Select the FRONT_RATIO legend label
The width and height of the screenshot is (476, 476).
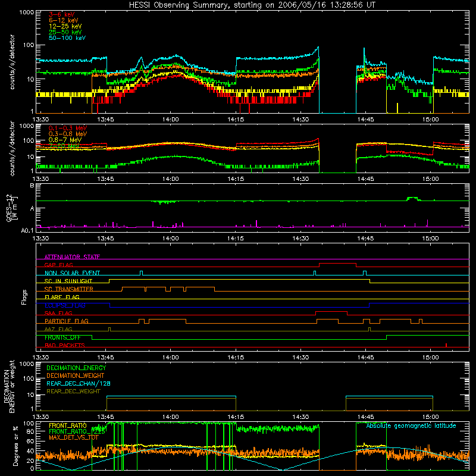[x=68, y=425]
